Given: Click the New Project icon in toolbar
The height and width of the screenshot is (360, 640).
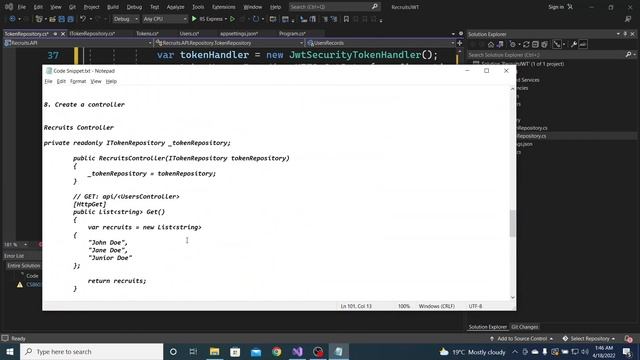Looking at the screenshot, I should tap(39, 19).
